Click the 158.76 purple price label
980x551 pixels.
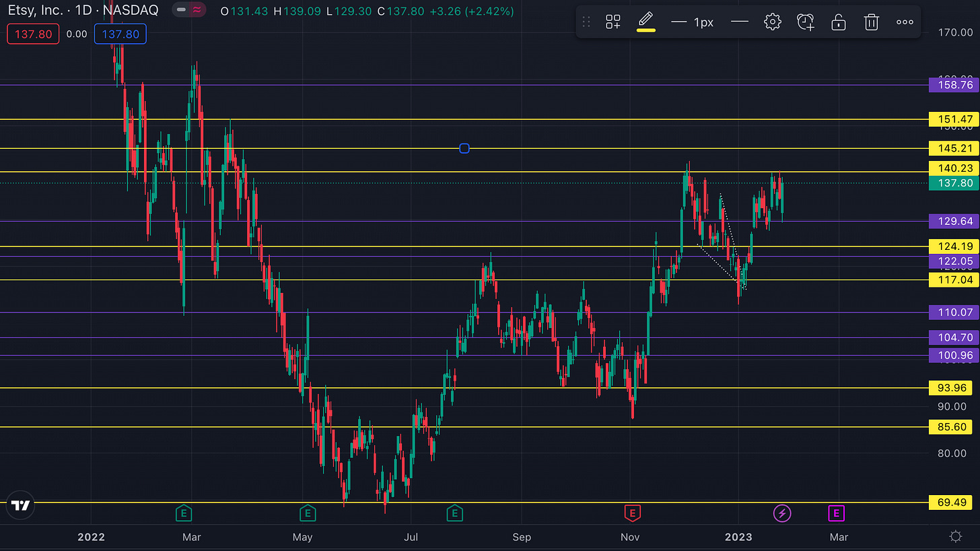(x=954, y=85)
